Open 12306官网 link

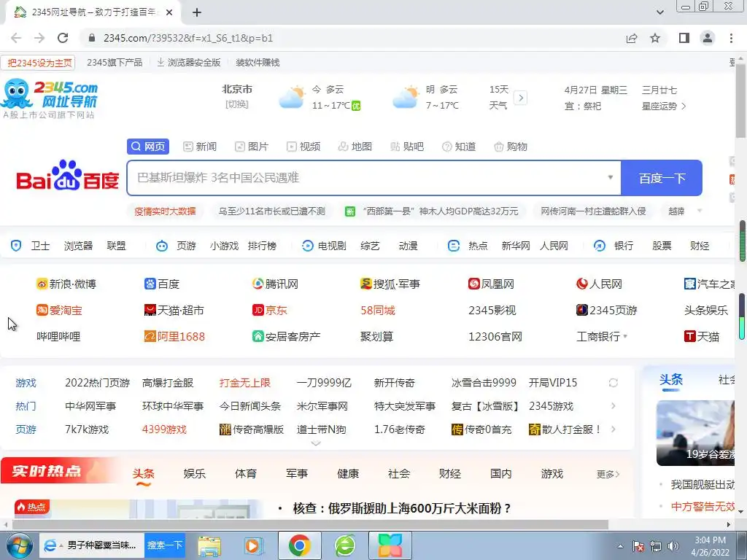[x=495, y=337]
